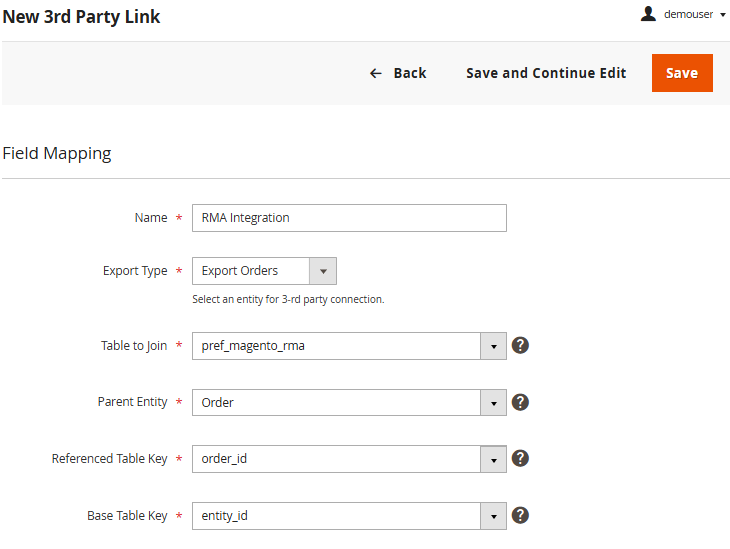Click the Back button
The width and height of the screenshot is (730, 549).
[398, 73]
